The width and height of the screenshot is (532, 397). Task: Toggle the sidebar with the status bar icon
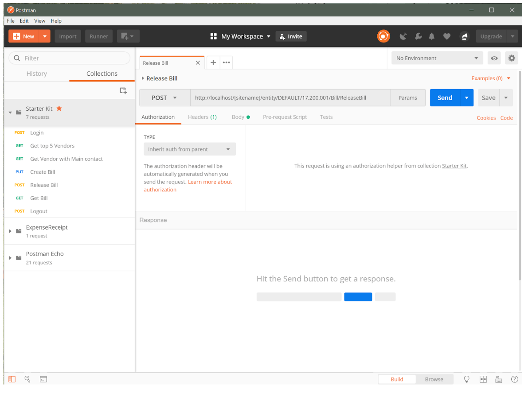(x=12, y=379)
